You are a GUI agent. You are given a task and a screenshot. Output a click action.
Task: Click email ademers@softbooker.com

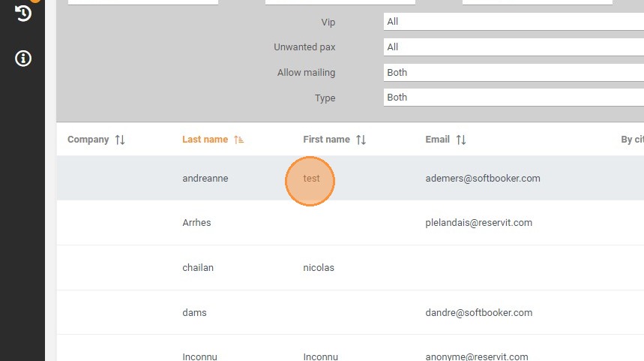[x=483, y=178]
